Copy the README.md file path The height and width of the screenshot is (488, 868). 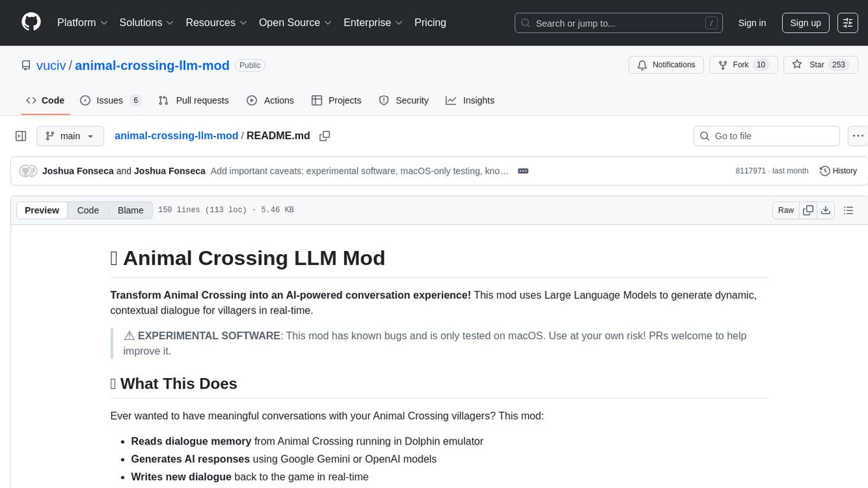click(x=324, y=136)
